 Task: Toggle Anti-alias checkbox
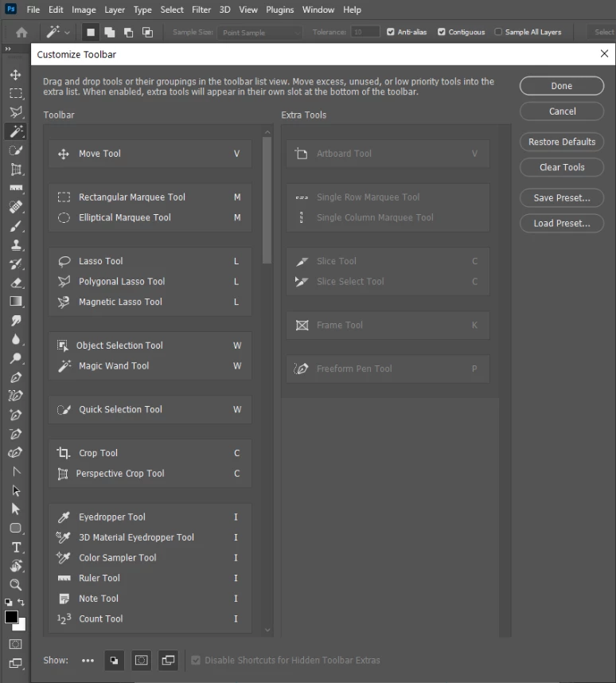(x=390, y=32)
